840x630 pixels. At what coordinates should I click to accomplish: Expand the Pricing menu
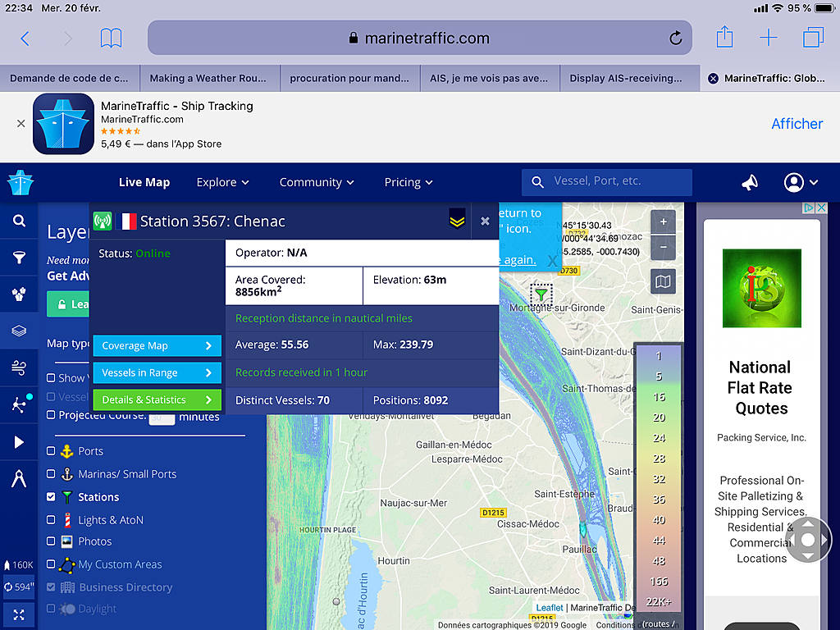[x=409, y=183]
